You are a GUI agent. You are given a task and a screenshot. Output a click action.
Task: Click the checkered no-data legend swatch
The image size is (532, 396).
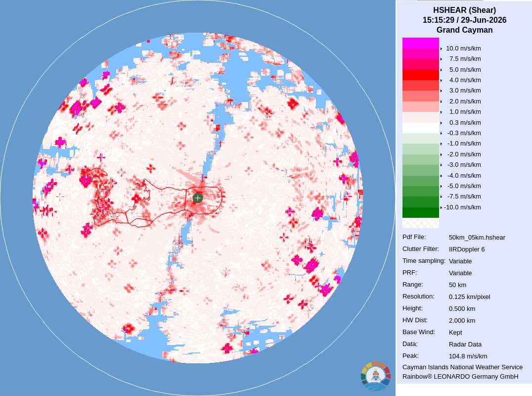[420, 223]
